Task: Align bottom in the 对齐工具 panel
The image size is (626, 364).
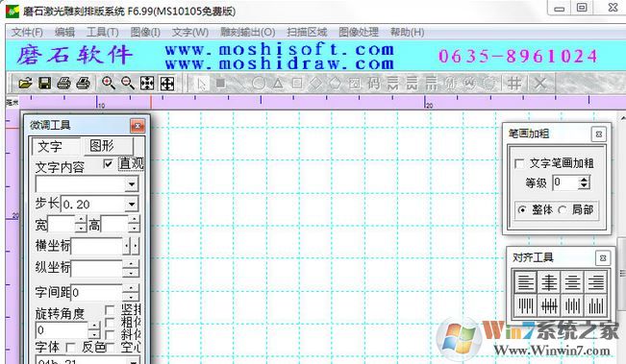Action: pyautogui.click(x=595, y=305)
